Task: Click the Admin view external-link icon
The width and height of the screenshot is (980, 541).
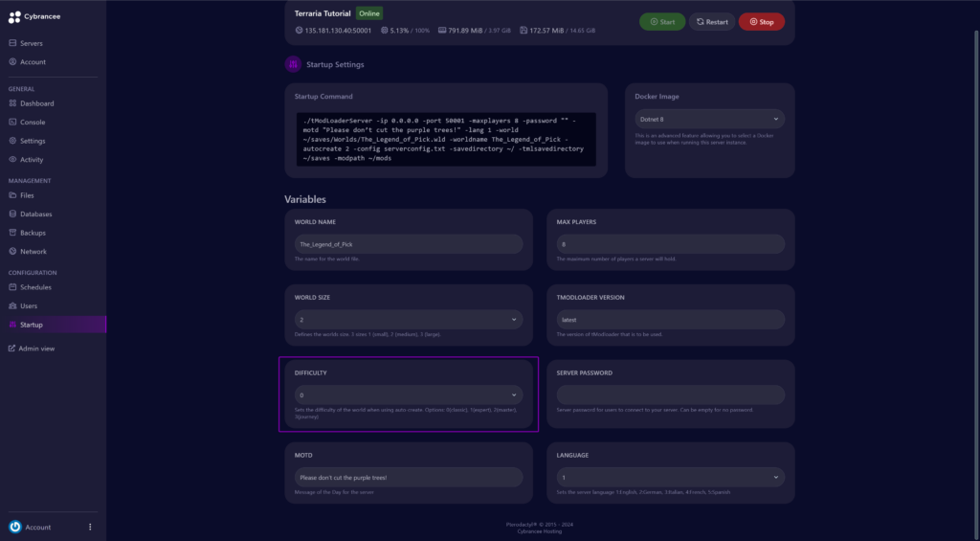Action: pyautogui.click(x=11, y=349)
